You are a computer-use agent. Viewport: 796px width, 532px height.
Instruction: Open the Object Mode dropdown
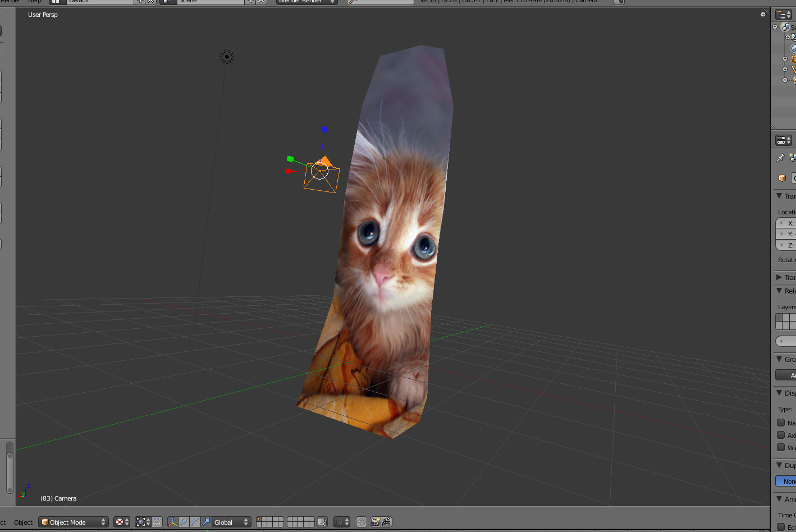coord(73,522)
